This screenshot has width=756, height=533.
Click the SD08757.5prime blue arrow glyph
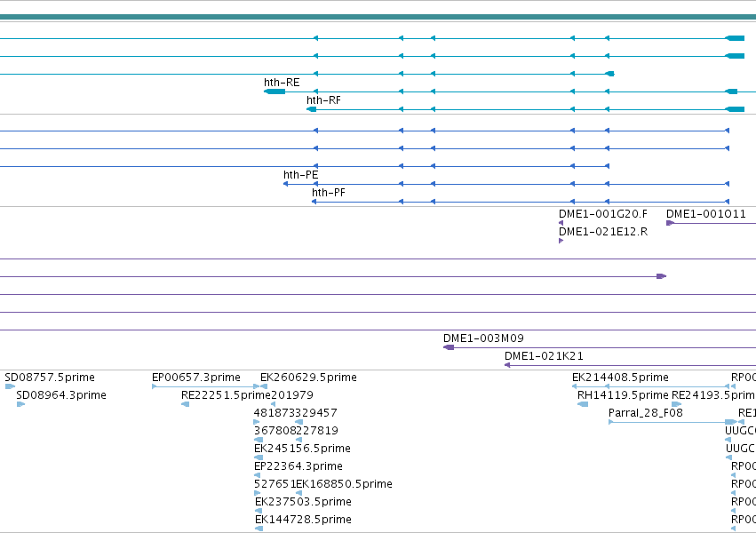tap(10, 386)
